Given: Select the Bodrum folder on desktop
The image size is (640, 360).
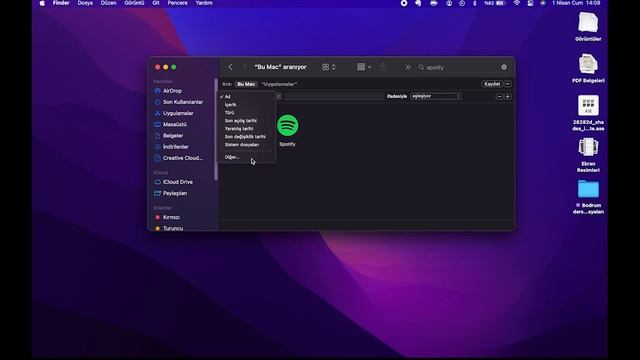Looking at the screenshot, I should 588,197.
